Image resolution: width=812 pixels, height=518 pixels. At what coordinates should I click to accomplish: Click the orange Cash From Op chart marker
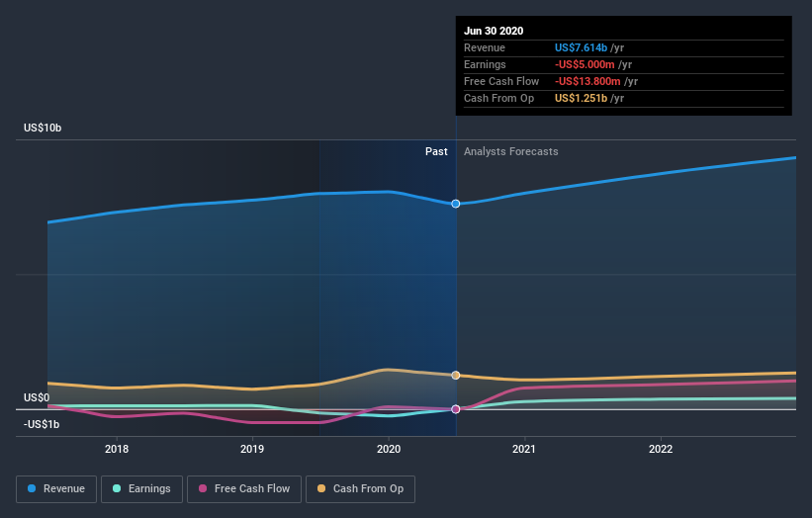coord(456,376)
